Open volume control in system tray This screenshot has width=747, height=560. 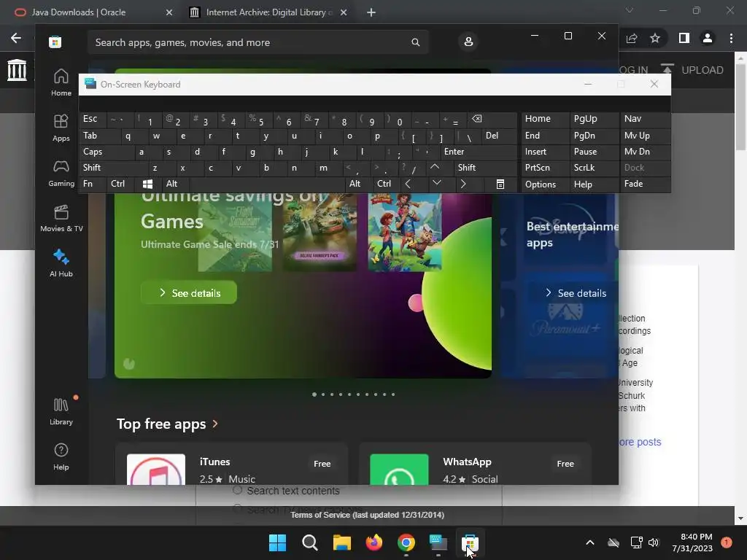[x=653, y=542]
